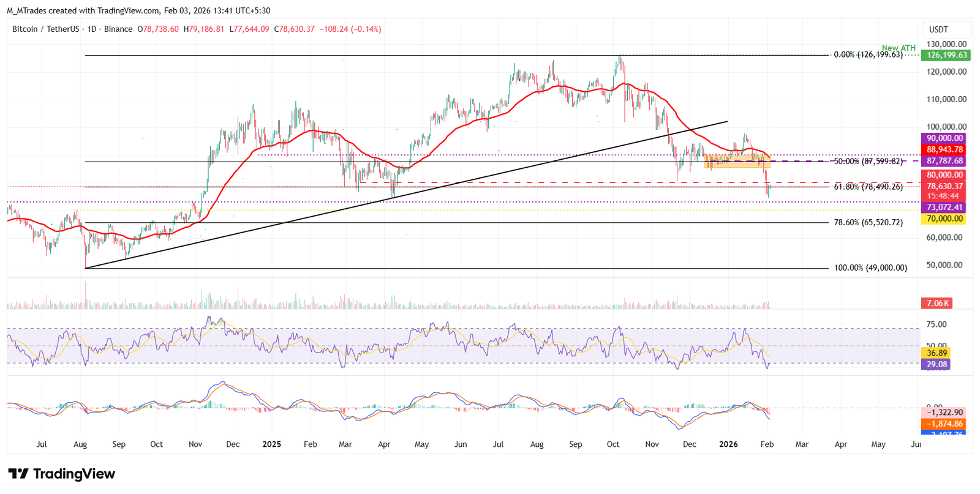Click the 2025 year marker on time axis
The height and width of the screenshot is (494, 980).
[271, 444]
